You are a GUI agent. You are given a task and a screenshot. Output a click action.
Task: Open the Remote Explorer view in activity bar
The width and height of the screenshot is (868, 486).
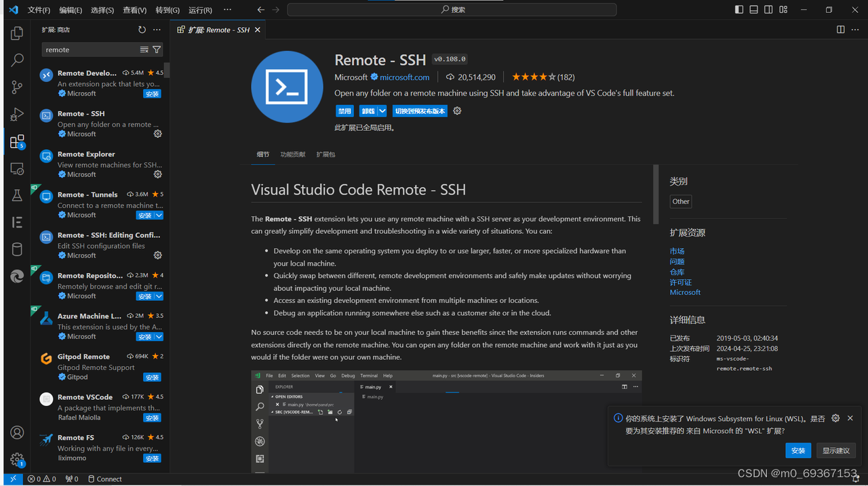point(17,168)
